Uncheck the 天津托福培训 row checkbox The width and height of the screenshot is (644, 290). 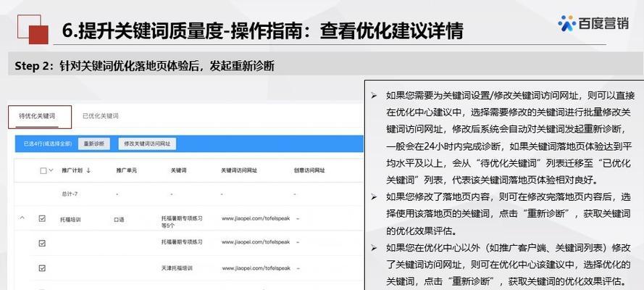click(x=42, y=268)
